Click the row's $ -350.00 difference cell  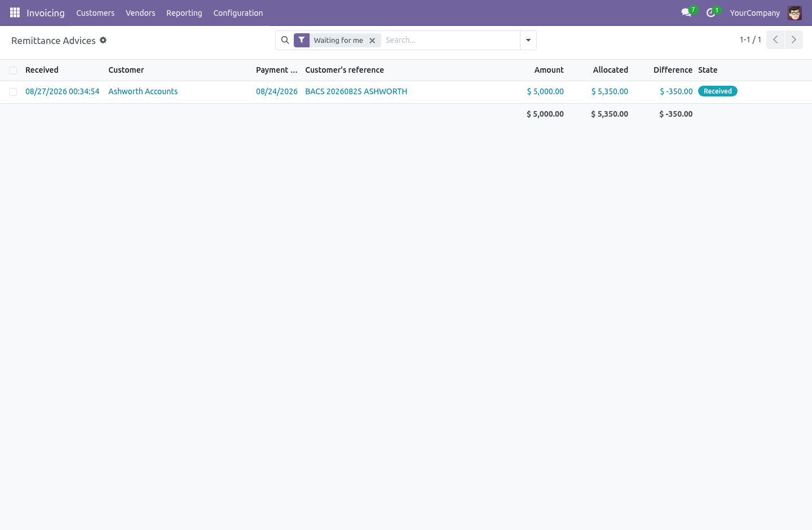[x=676, y=91]
